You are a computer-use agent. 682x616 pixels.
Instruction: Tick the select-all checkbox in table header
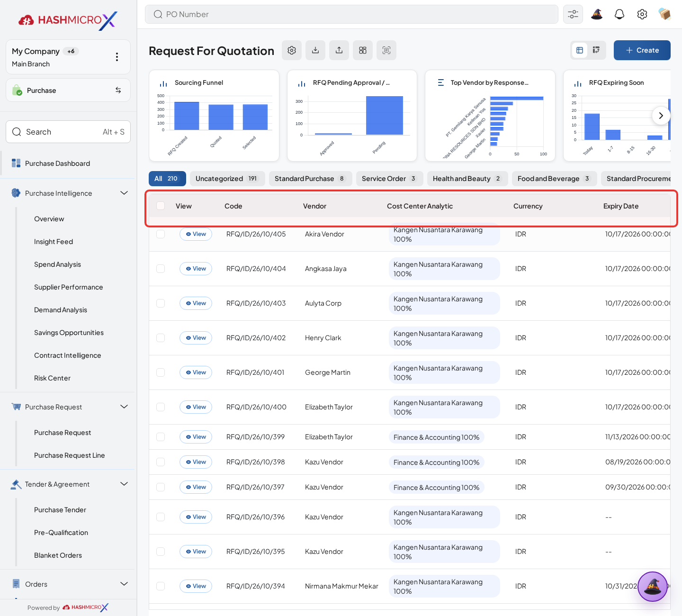click(x=161, y=206)
